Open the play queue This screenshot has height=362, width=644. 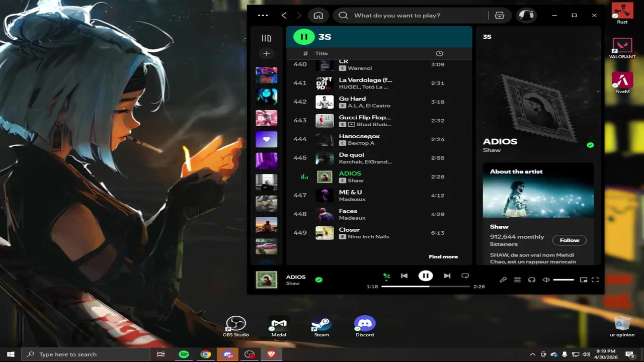coord(517,280)
